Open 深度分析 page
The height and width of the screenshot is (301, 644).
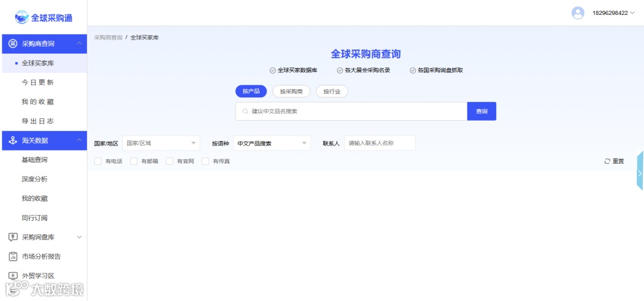(x=35, y=179)
